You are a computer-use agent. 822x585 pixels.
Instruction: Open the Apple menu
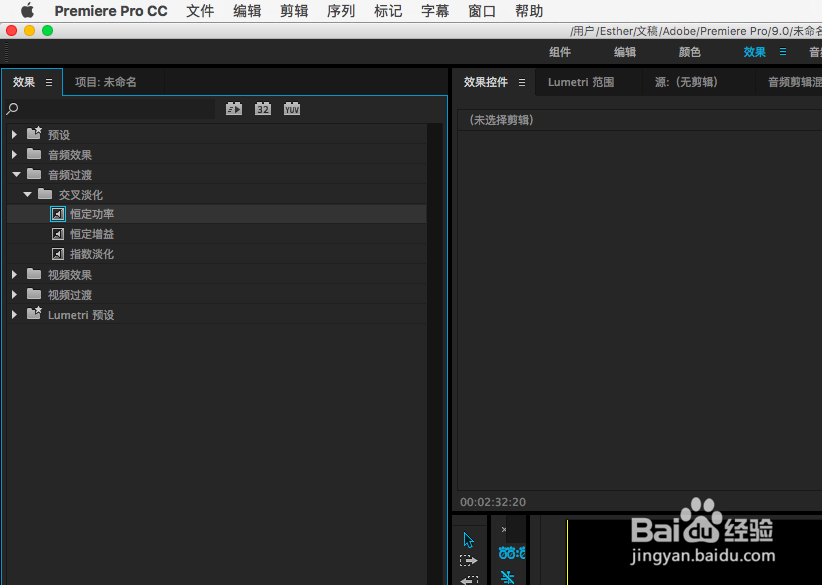click(x=27, y=10)
